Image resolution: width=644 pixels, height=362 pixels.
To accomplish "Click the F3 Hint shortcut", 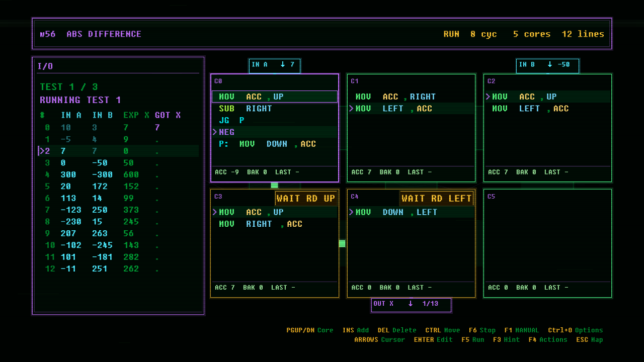I will [506, 340].
